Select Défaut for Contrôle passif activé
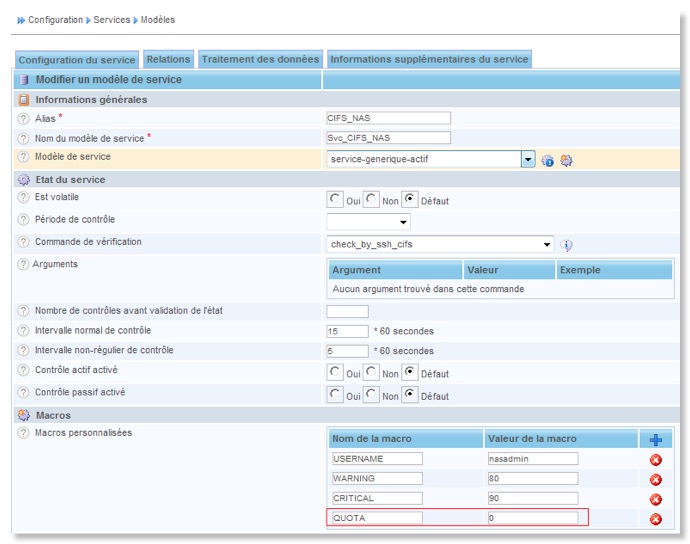The image size is (690, 544). (x=409, y=395)
